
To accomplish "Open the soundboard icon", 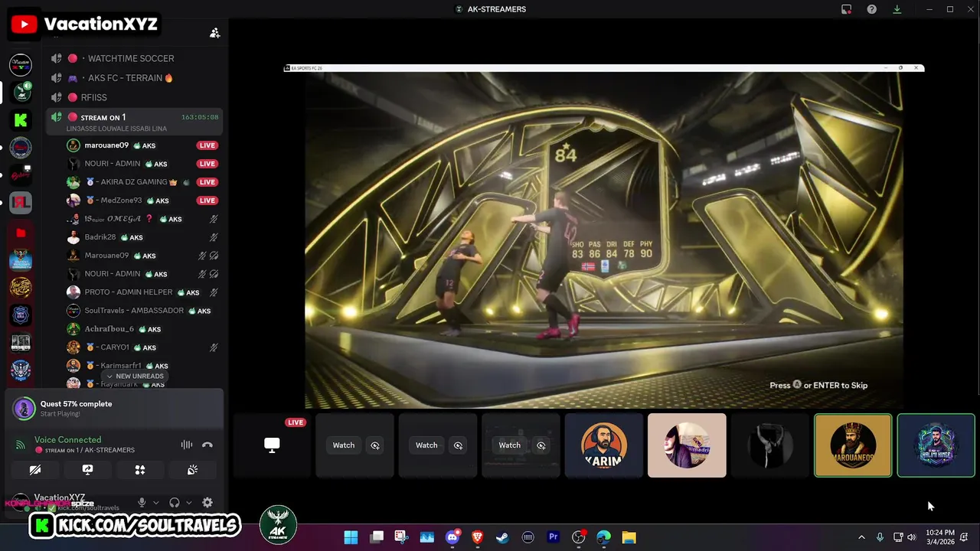I will click(192, 470).
